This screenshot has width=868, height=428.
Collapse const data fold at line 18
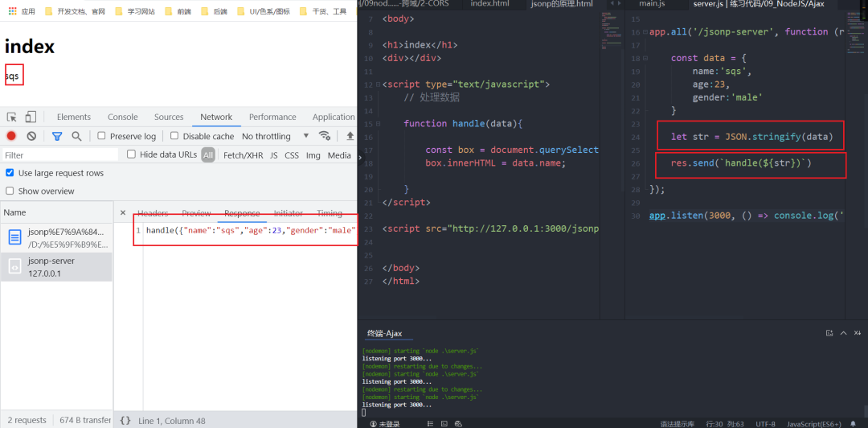click(x=645, y=58)
